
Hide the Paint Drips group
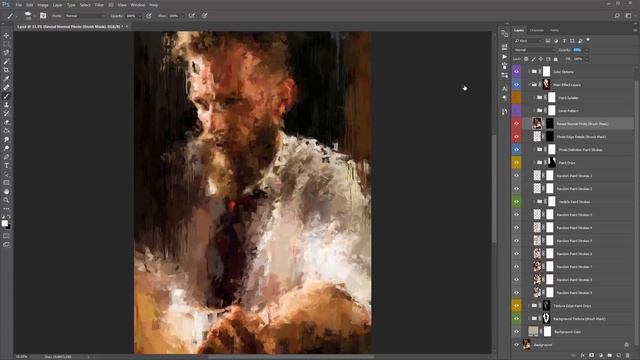tap(516, 162)
